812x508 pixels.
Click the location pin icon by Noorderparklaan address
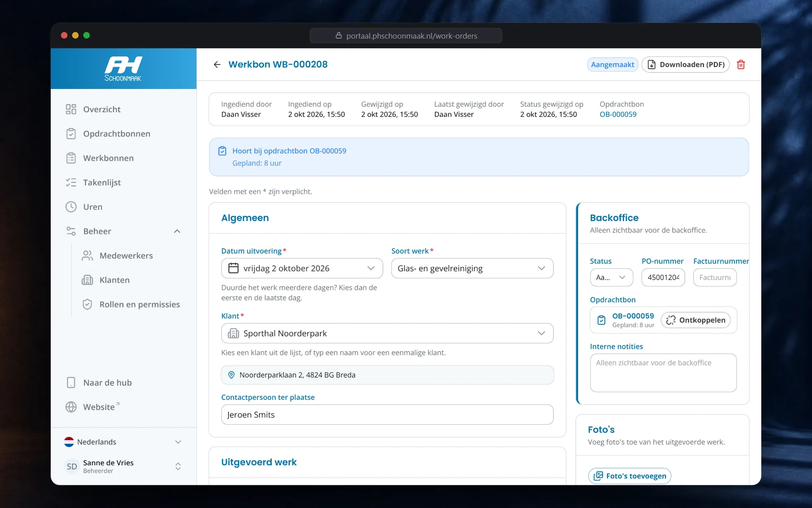point(231,375)
